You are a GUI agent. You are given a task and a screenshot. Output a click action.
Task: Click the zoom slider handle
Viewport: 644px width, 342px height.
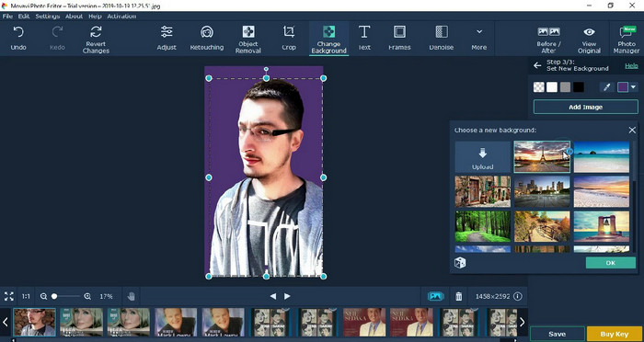(x=54, y=296)
